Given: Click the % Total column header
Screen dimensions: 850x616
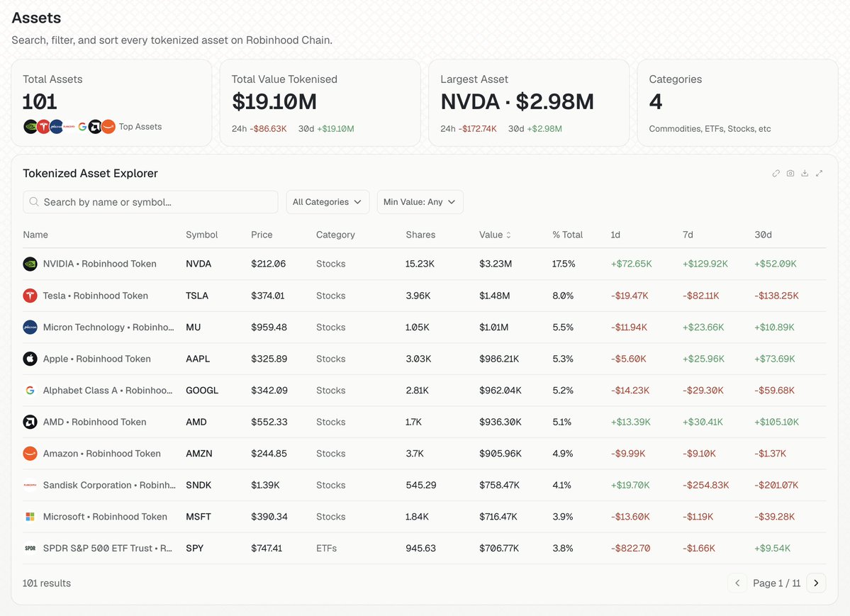Looking at the screenshot, I should [568, 235].
